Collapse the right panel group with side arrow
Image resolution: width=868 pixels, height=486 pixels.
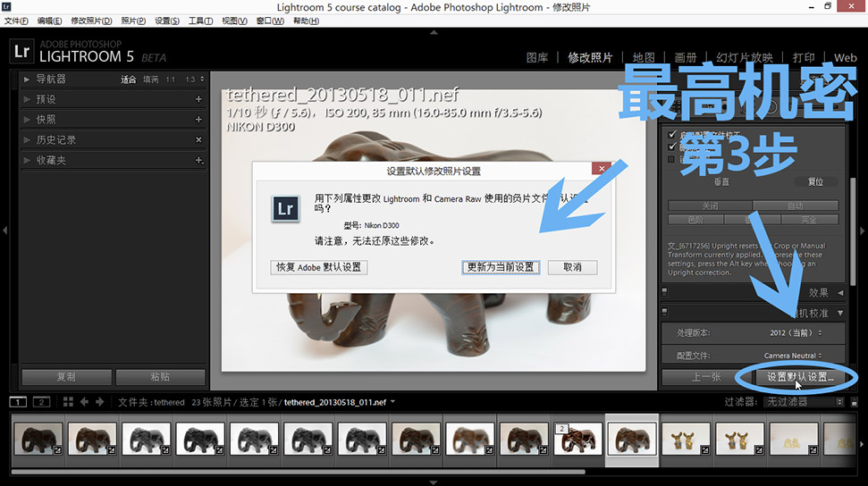[x=863, y=230]
